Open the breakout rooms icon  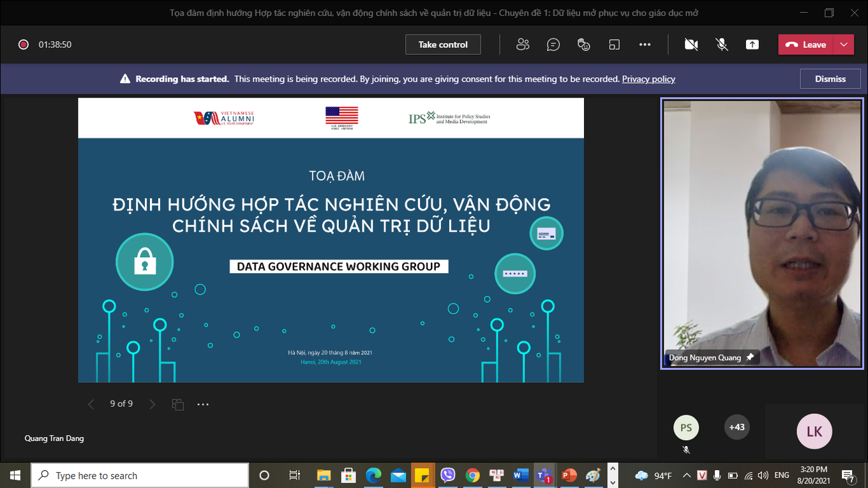(x=614, y=45)
